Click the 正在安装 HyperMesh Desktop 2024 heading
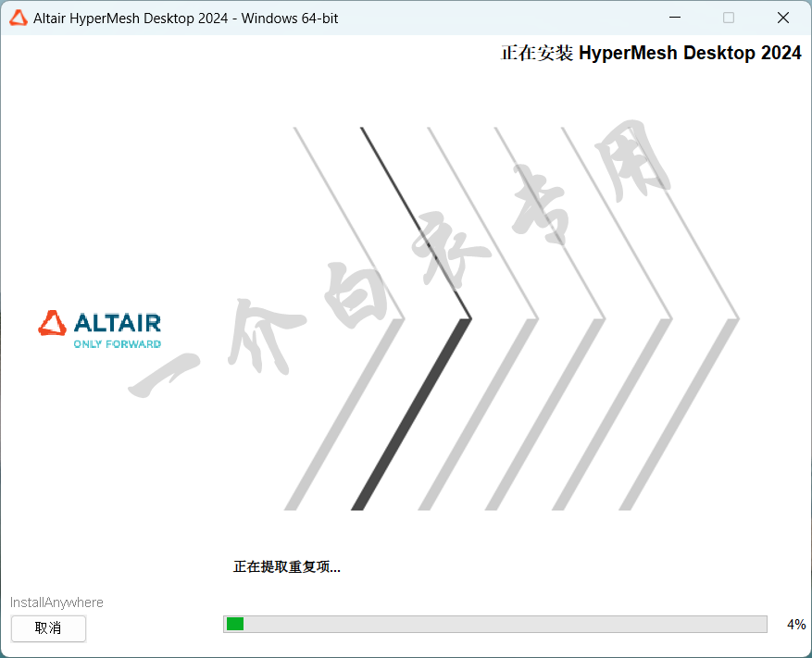The image size is (812, 658). [651, 53]
